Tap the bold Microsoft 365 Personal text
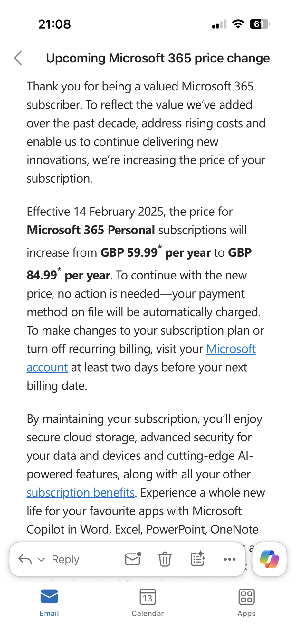The height and width of the screenshot is (644, 296). pos(91,230)
